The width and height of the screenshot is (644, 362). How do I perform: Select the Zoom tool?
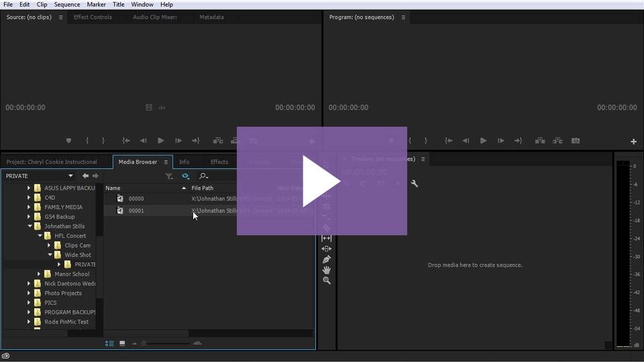[x=327, y=281]
